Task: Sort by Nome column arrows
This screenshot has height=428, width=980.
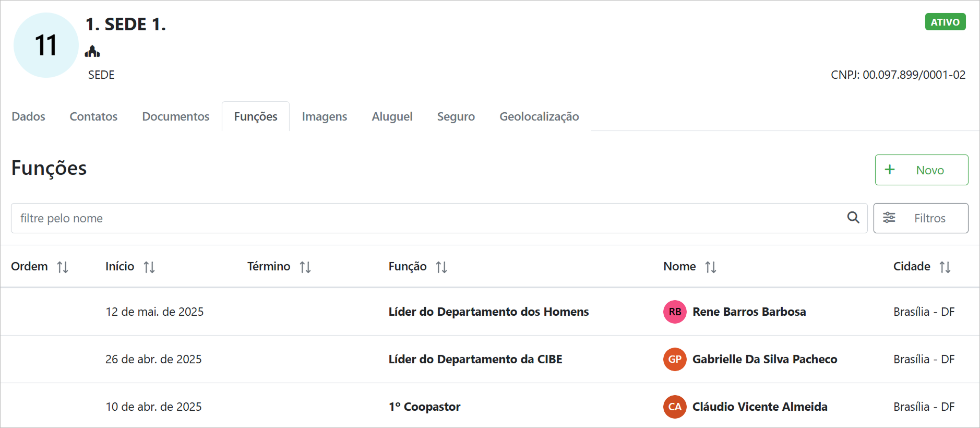Action: (x=711, y=267)
